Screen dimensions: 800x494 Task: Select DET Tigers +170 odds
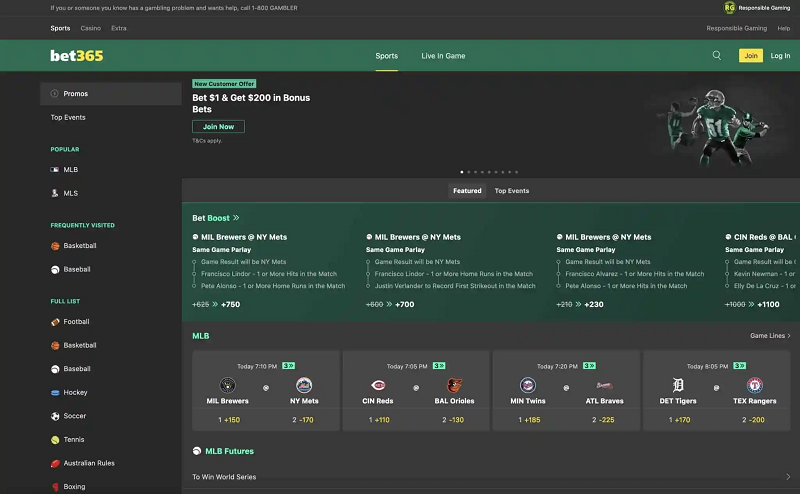[679, 420]
